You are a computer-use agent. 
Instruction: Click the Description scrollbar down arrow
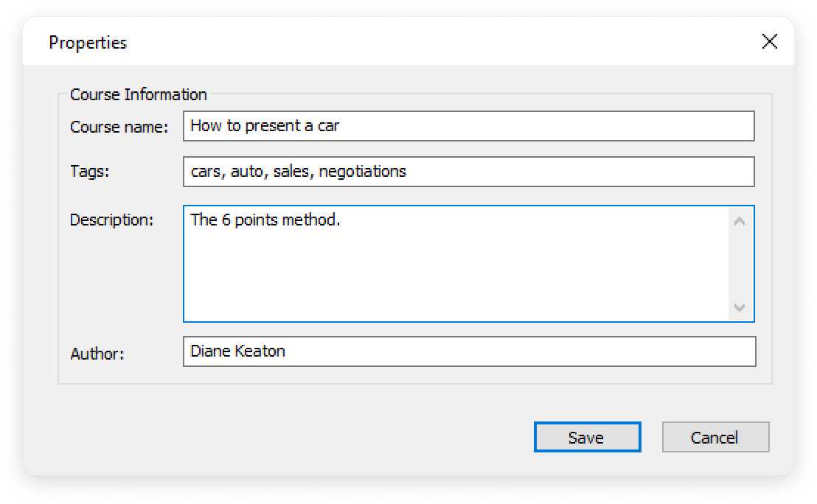(x=740, y=308)
